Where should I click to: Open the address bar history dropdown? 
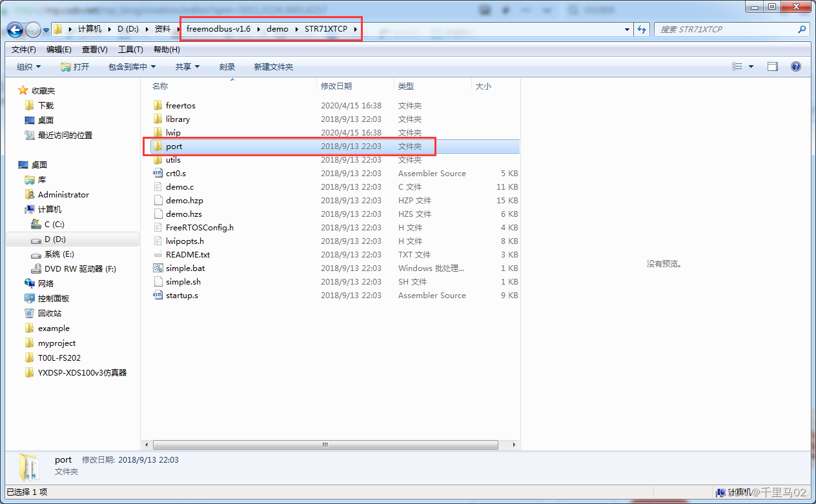[x=627, y=29]
